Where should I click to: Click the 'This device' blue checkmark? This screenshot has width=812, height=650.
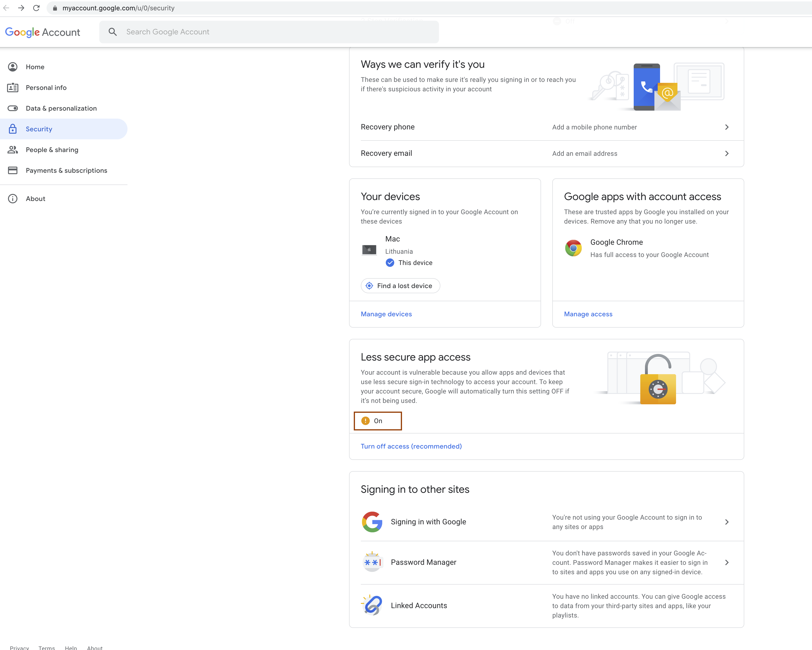390,263
